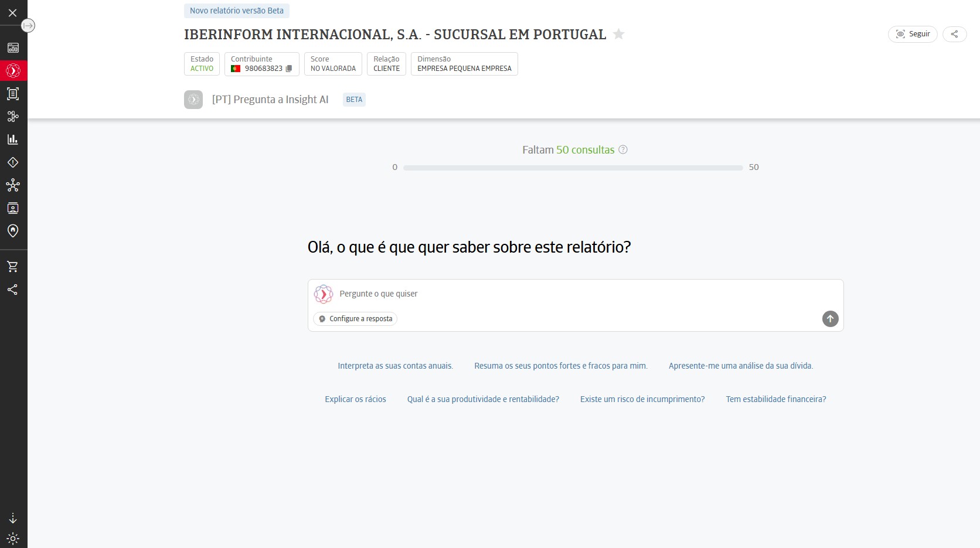980x548 pixels.
Task: Open the share options at the top right
Action: coord(955,34)
